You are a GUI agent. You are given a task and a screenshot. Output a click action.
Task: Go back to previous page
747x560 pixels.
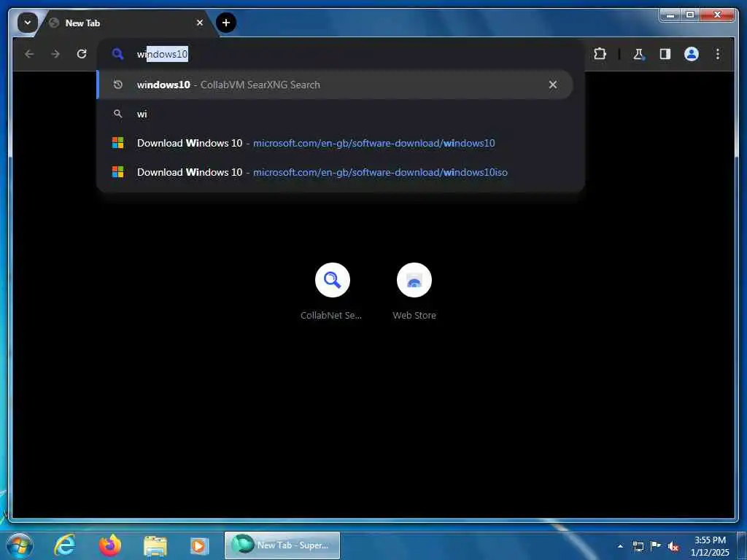tap(29, 54)
